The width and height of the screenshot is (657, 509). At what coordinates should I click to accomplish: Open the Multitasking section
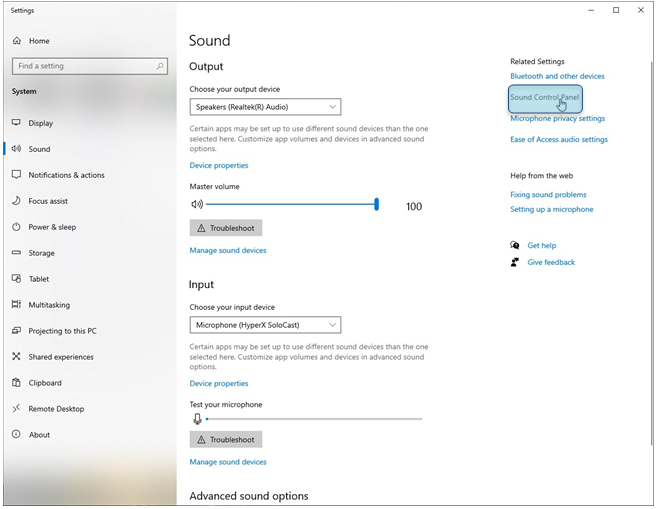pyautogui.click(x=49, y=305)
